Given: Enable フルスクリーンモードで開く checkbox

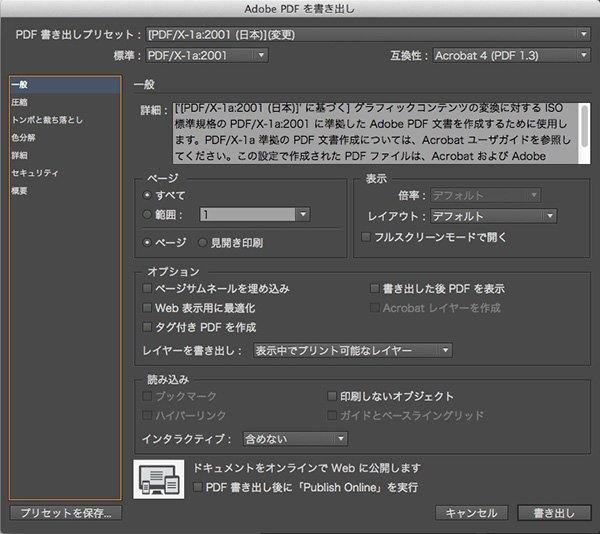Looking at the screenshot, I should (366, 237).
